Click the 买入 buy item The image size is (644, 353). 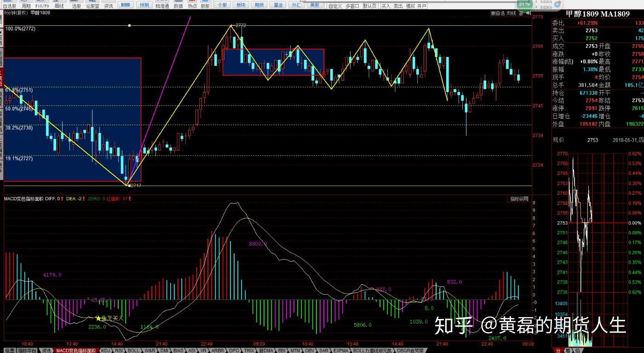click(x=386, y=6)
